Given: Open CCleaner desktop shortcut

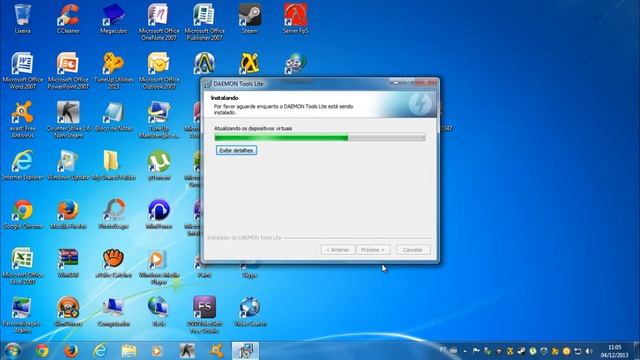Looking at the screenshot, I should (68, 19).
